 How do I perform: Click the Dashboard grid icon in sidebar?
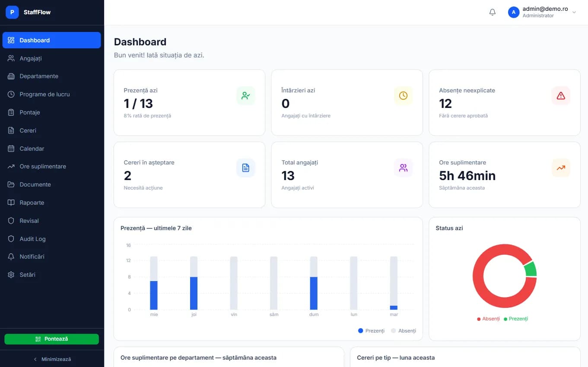point(11,40)
